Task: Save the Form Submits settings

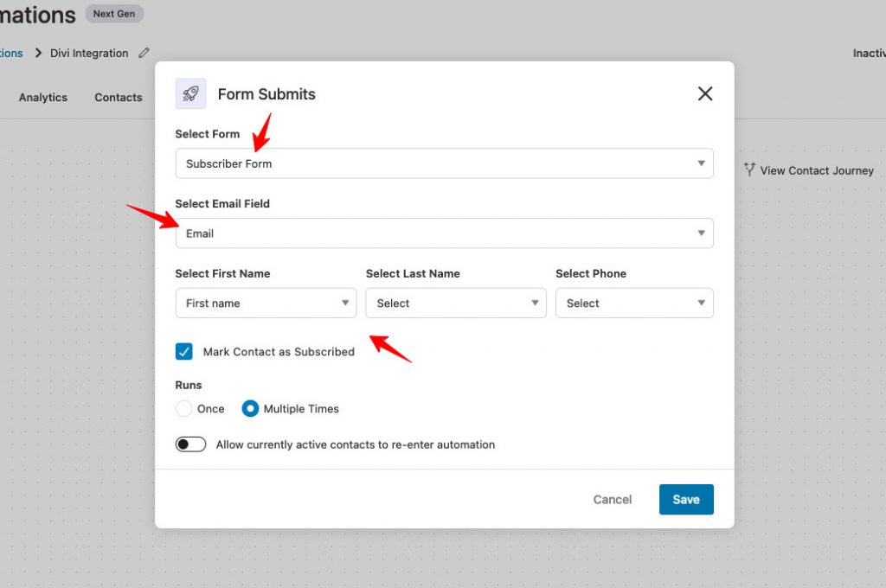Action: (x=686, y=499)
